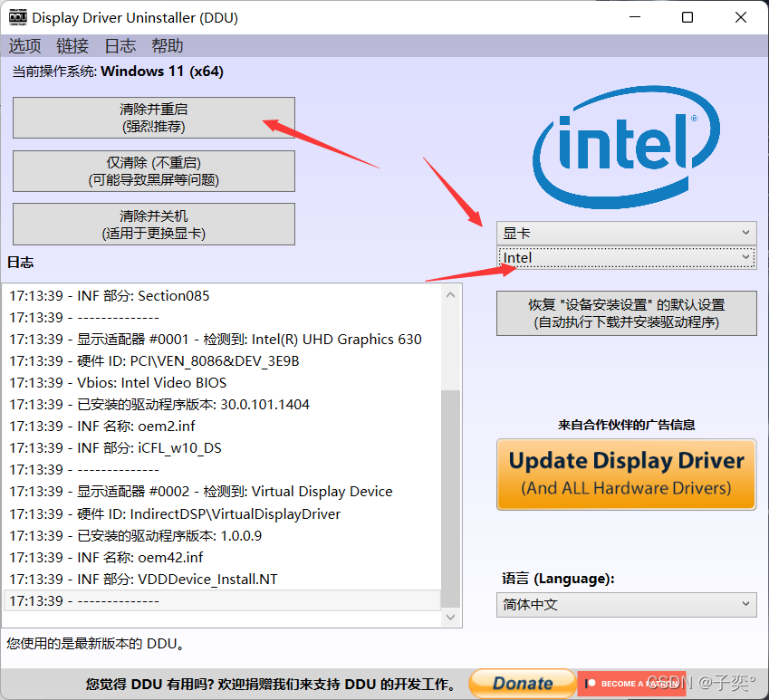Open the 帮助 menu
The image size is (769, 700).
168,46
